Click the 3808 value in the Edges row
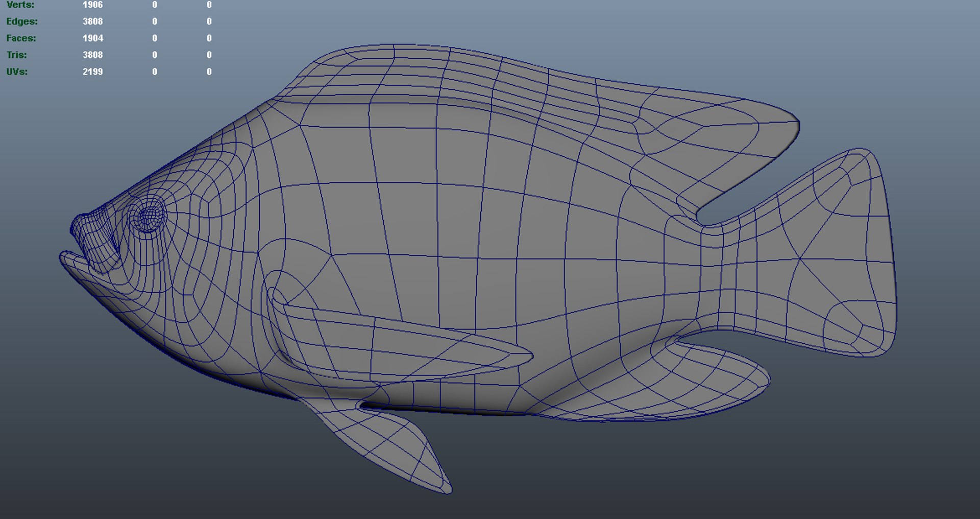980x519 pixels. 92,21
